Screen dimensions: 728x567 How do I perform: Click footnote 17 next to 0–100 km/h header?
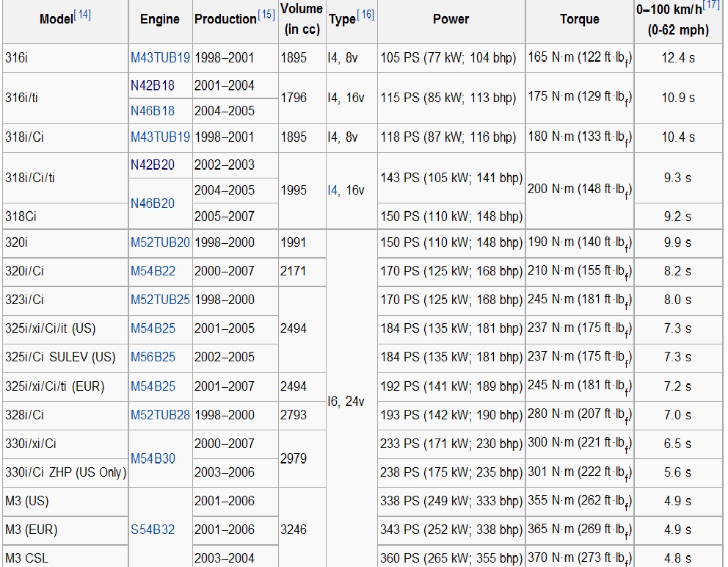(x=711, y=6)
